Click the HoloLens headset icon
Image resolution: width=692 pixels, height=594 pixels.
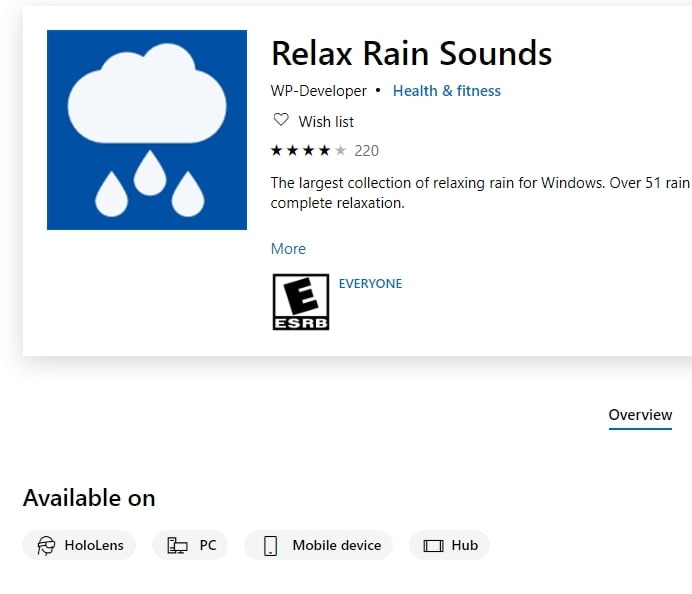[46, 546]
